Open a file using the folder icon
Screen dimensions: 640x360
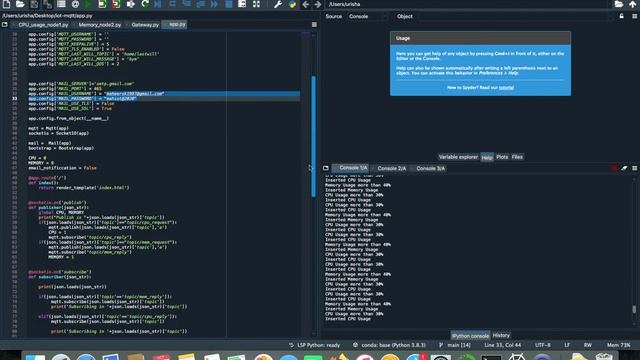point(20,4)
